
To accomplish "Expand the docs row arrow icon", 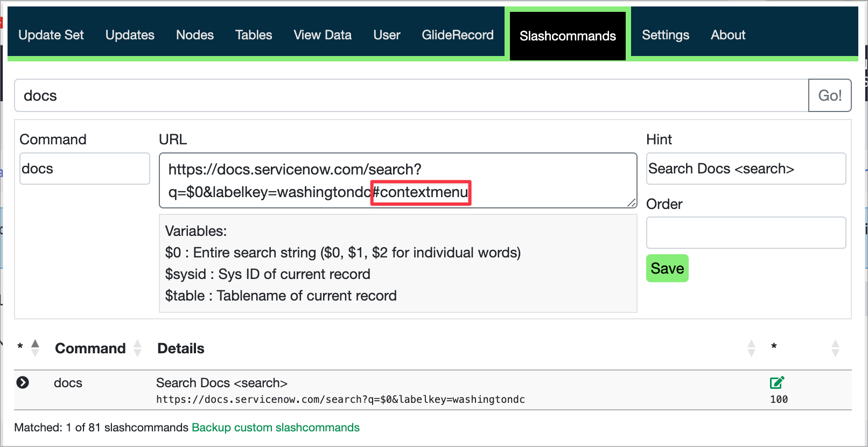I will pos(23,382).
